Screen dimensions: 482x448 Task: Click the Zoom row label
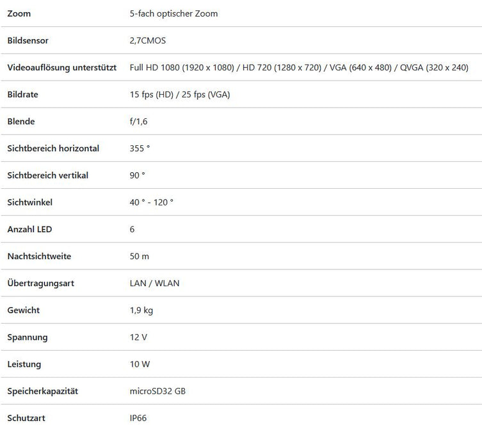pos(19,13)
